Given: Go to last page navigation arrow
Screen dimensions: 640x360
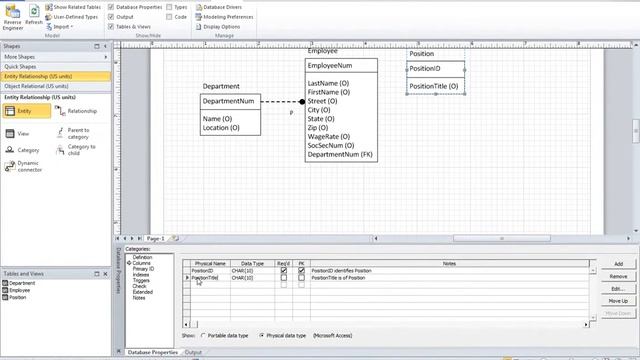Looking at the screenshot, I should [140, 238].
